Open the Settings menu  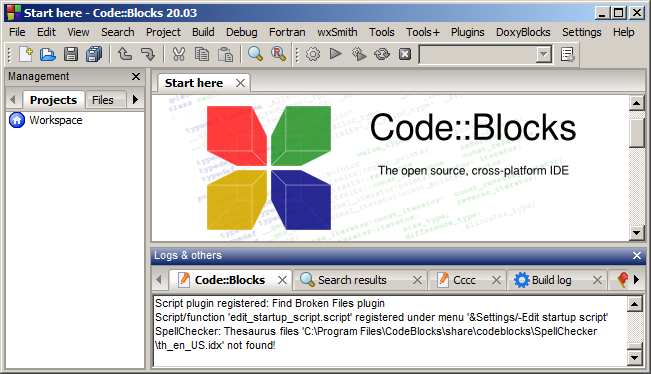582,32
